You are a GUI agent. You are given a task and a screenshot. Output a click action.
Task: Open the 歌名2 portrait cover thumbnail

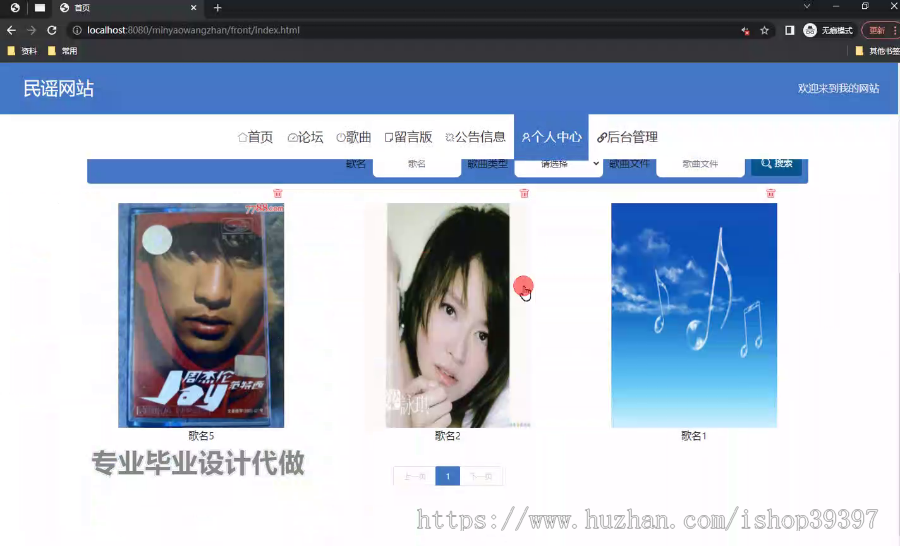pos(448,315)
